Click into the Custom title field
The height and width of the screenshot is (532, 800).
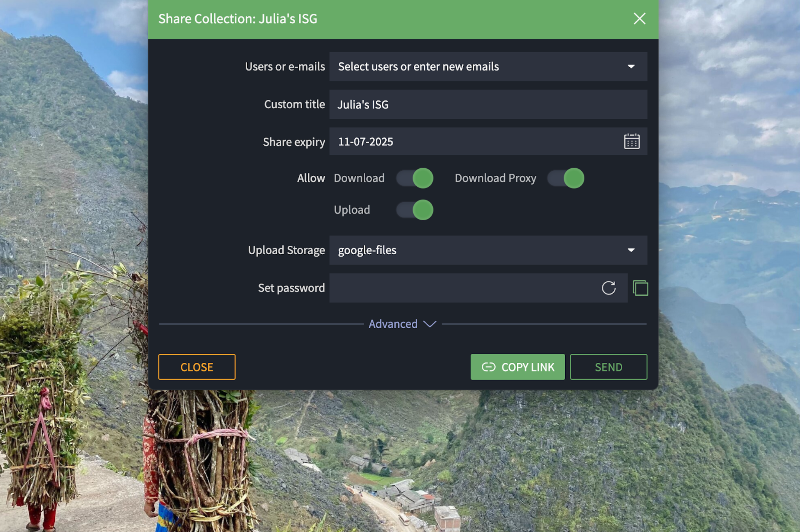[x=487, y=104]
